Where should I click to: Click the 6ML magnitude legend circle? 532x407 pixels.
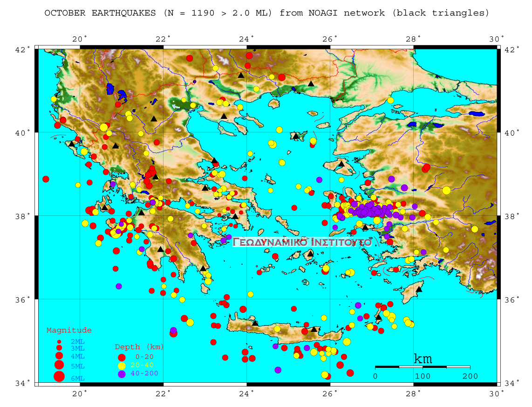59,376
